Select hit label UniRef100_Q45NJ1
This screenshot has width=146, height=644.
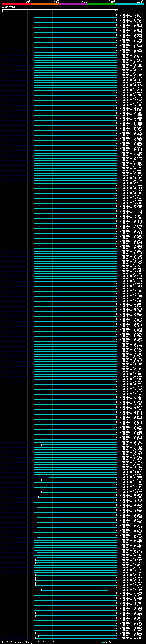(x=131, y=45)
